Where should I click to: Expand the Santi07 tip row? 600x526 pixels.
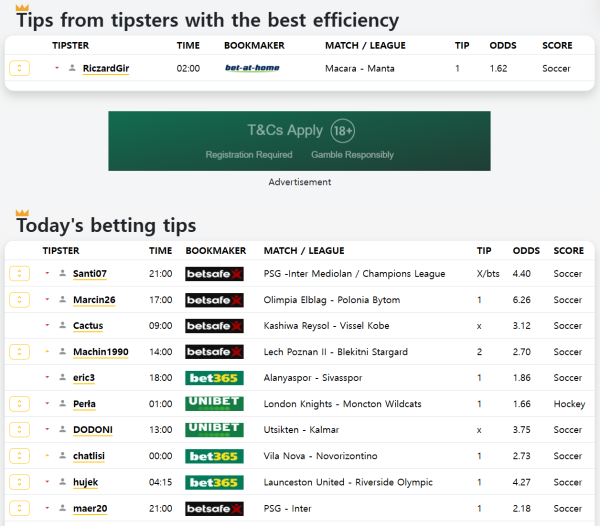(19, 273)
